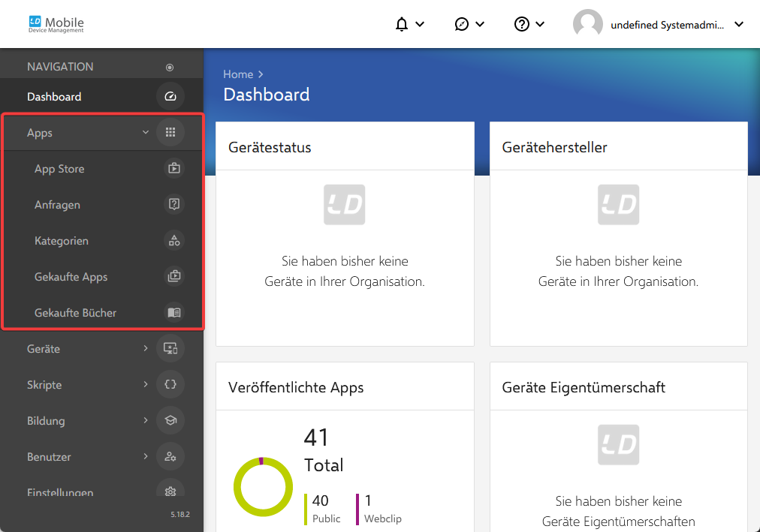Collapse the Apps menu chevron
760x532 pixels.
click(x=146, y=132)
